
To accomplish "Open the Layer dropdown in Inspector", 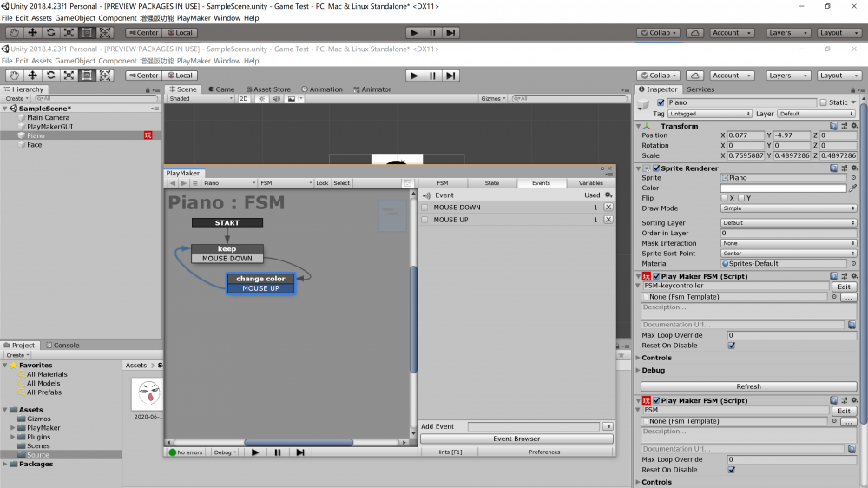I will point(817,114).
